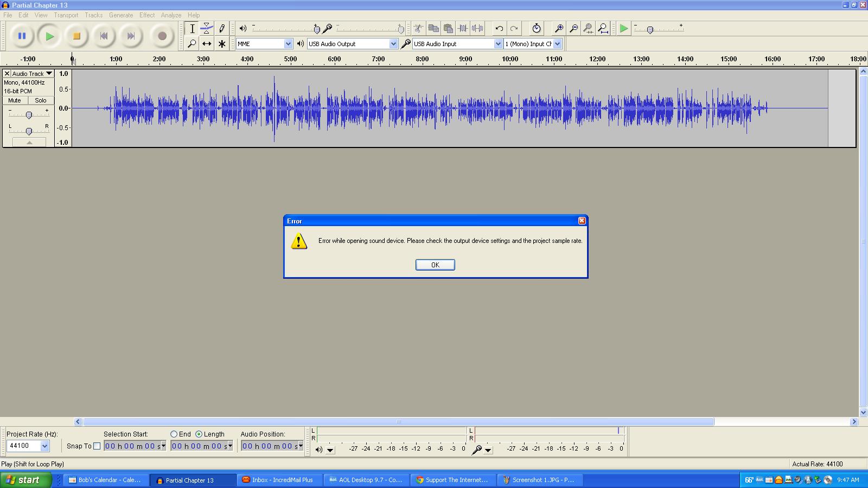Open the Effect menu

(146, 15)
